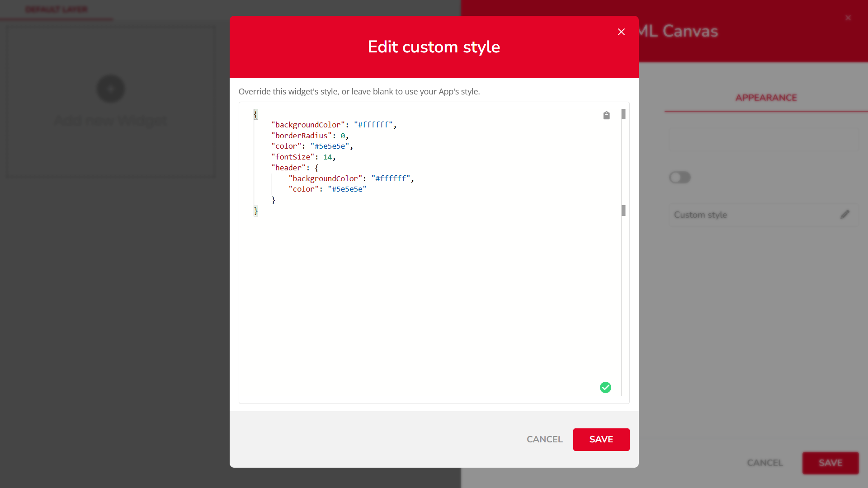Open the APPEARANCE tab
Screen dimensions: 868x488
tap(766, 98)
